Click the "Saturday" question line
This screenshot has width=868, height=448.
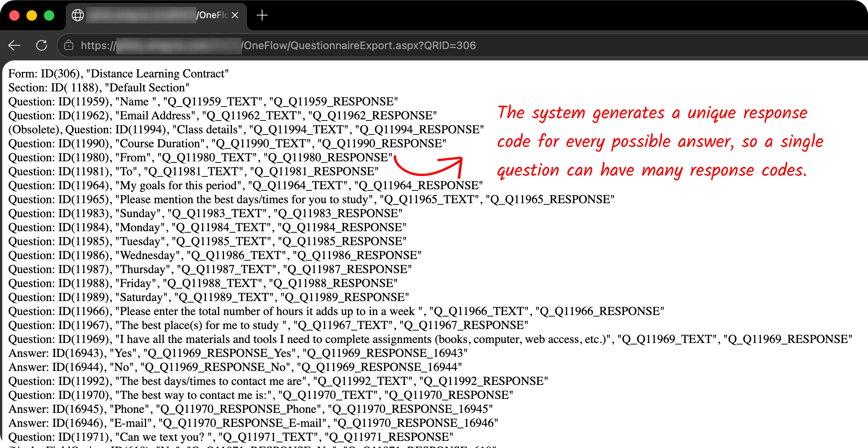[x=209, y=297]
